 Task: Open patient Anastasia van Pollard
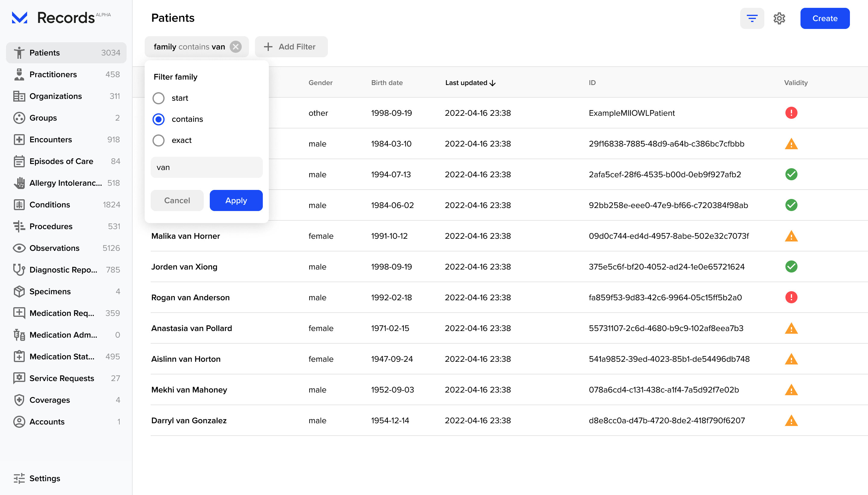[x=191, y=328]
